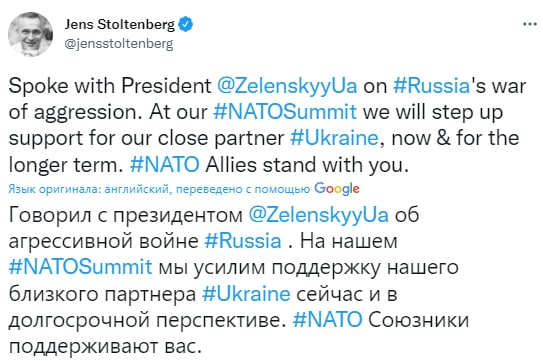543x361 pixels.
Task: Open the three-dot more options menu
Action: click(529, 24)
